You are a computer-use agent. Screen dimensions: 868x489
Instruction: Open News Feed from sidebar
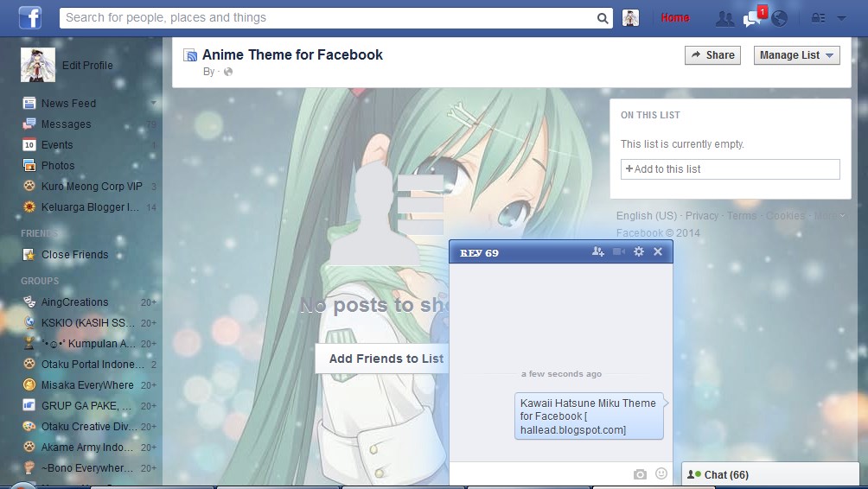click(x=68, y=104)
